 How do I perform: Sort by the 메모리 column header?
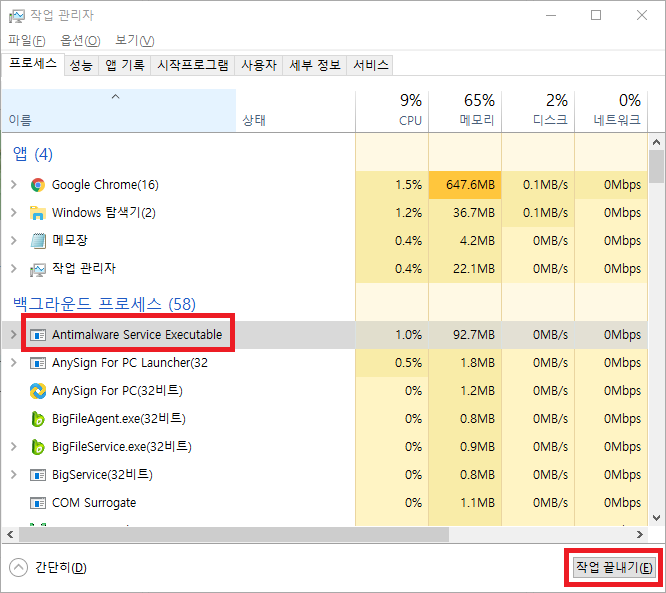(x=465, y=110)
